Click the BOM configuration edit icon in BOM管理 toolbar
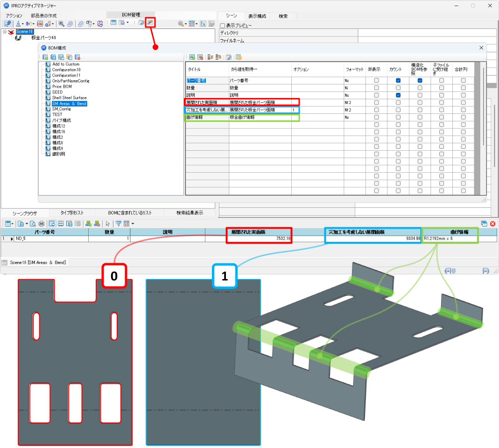 150,22
